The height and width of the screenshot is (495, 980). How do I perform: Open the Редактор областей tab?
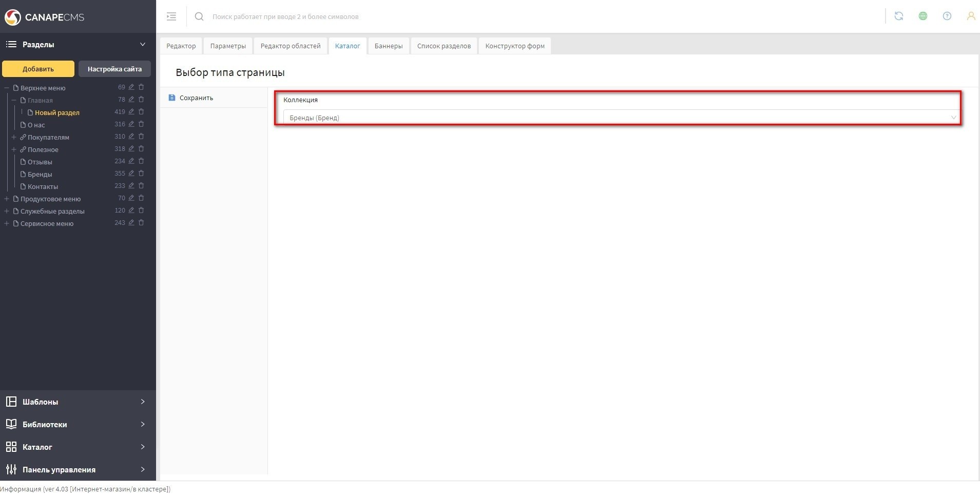click(x=290, y=46)
